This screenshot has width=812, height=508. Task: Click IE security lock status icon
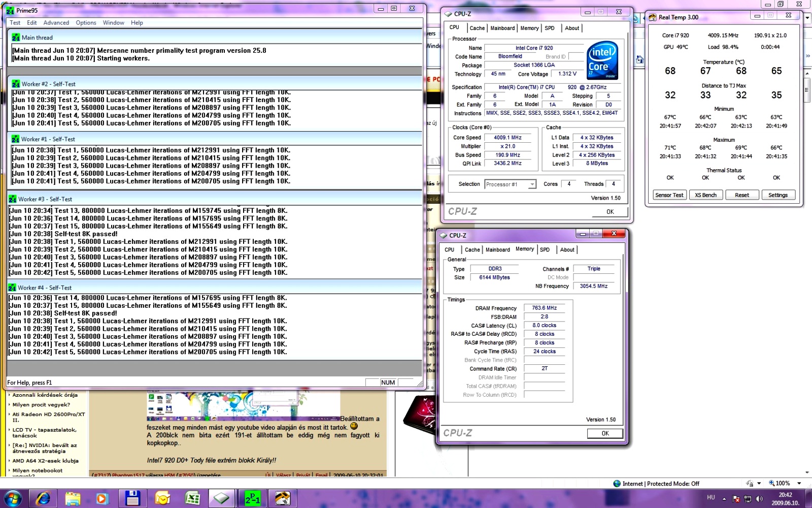pos(750,483)
